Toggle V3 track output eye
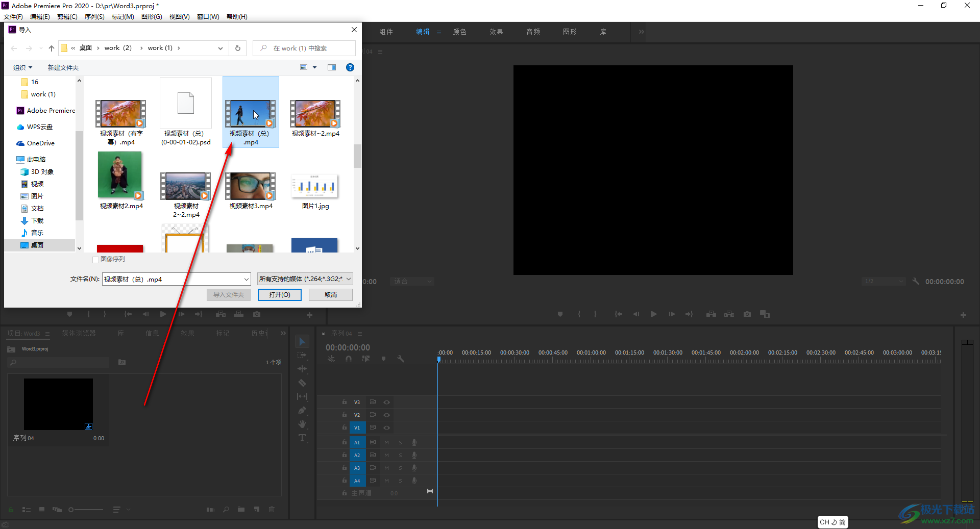980x529 pixels. coord(386,402)
